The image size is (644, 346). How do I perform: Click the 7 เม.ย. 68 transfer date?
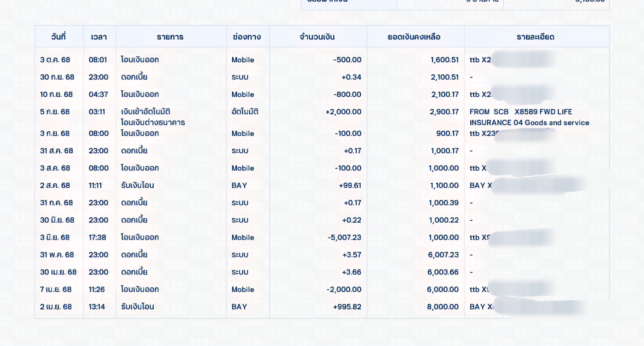[56, 289]
